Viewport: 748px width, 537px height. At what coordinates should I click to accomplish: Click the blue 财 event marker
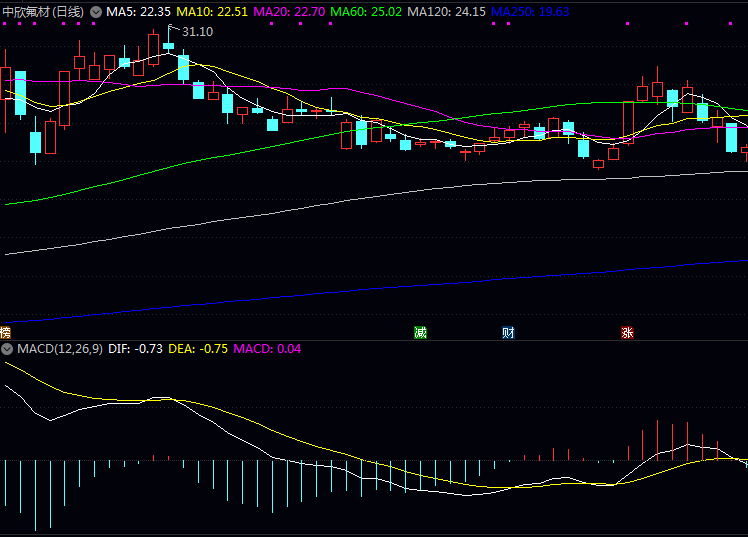(x=509, y=332)
